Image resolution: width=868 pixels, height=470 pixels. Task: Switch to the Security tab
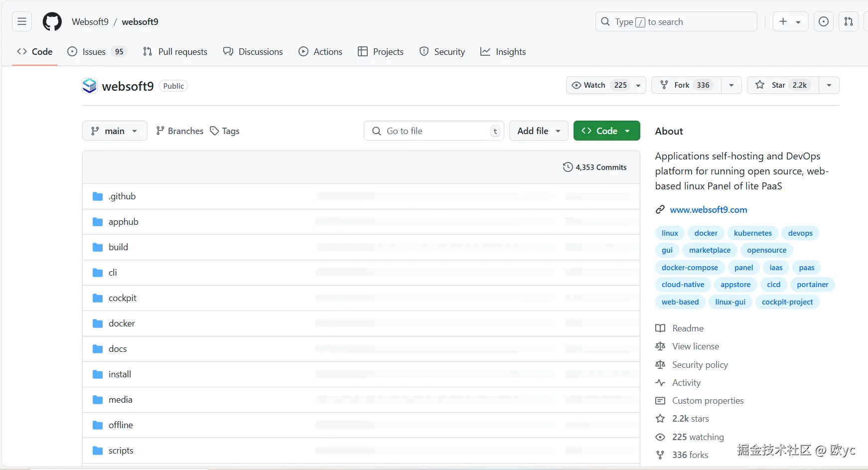point(442,52)
